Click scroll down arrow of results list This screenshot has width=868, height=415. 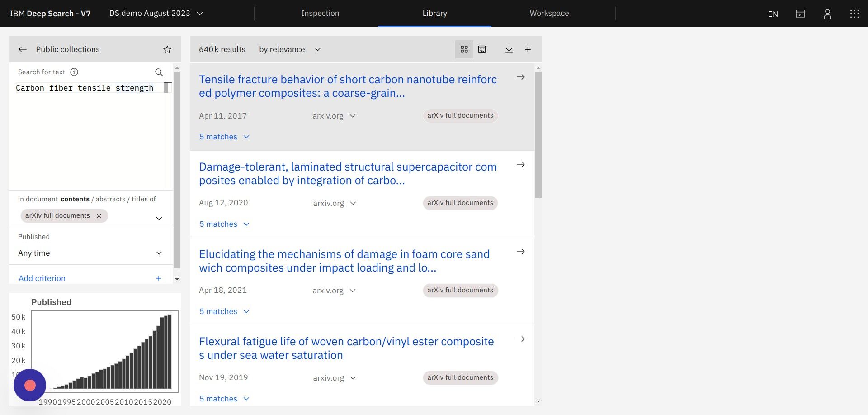[538, 401]
